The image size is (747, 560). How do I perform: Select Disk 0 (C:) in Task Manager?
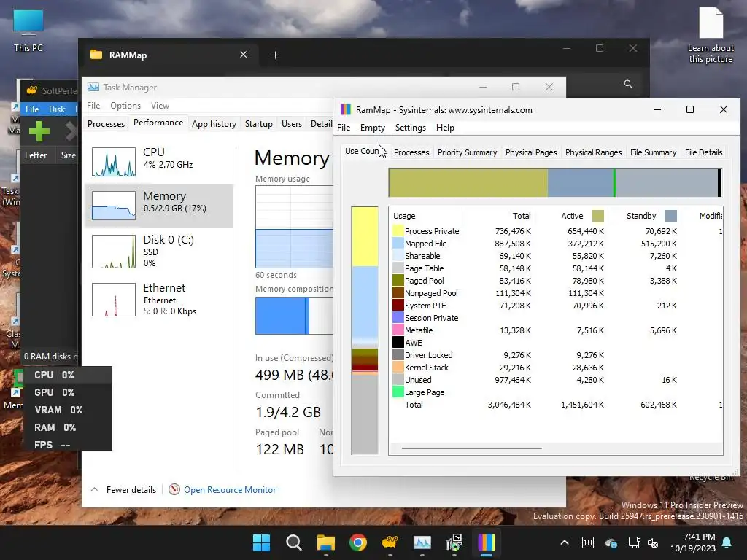[159, 251]
